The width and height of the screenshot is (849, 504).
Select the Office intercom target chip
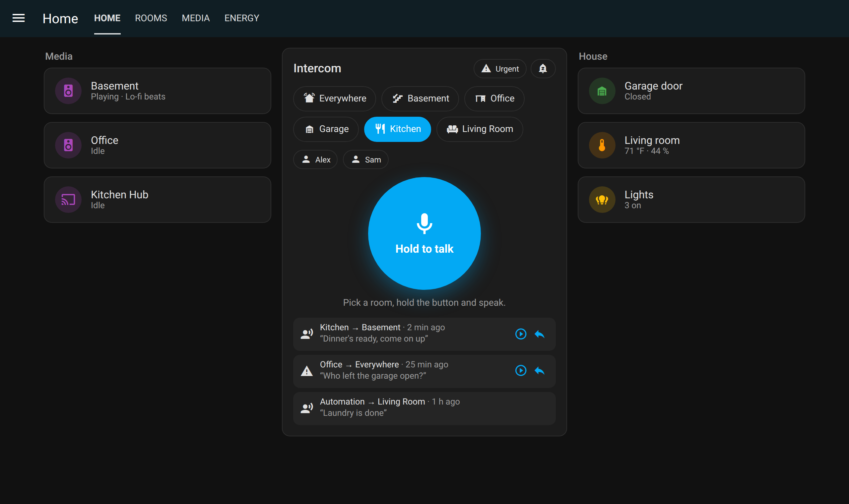tap(494, 98)
